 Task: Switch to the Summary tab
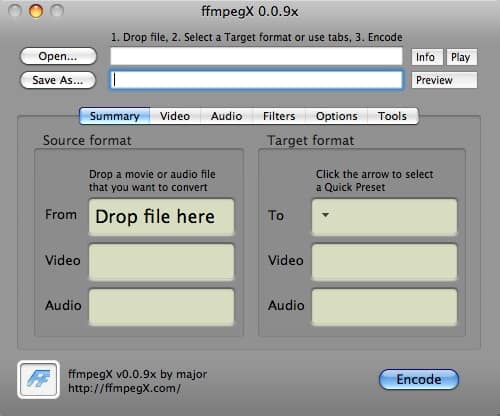(x=115, y=116)
